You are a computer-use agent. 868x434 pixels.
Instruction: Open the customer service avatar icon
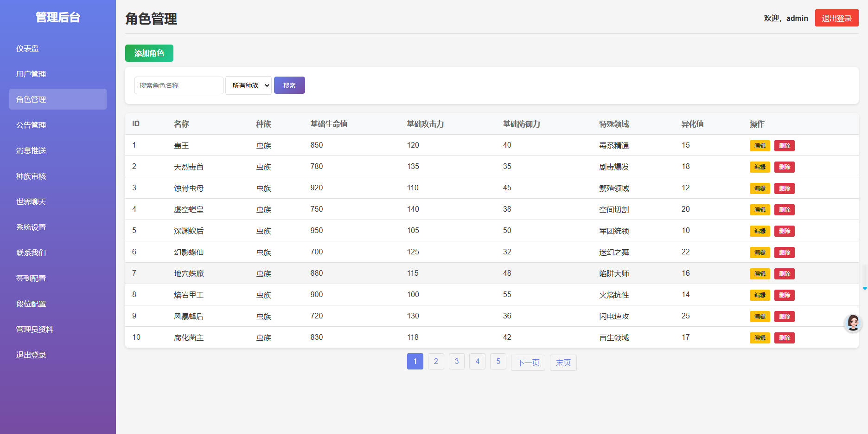853,323
